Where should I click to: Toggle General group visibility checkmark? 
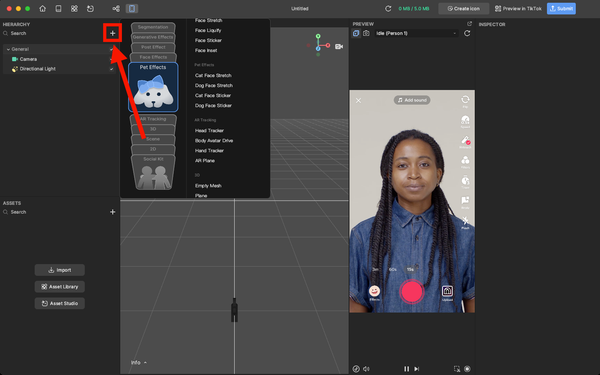point(111,49)
